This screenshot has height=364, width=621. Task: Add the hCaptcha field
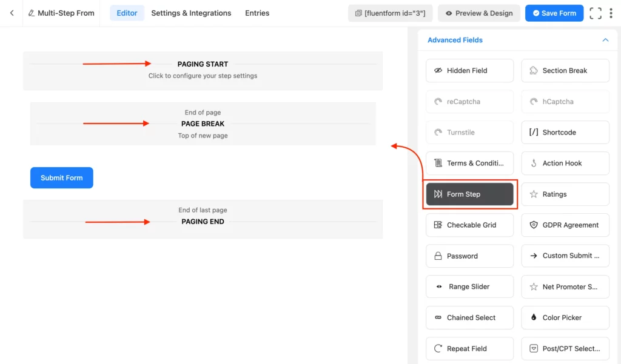point(565,101)
